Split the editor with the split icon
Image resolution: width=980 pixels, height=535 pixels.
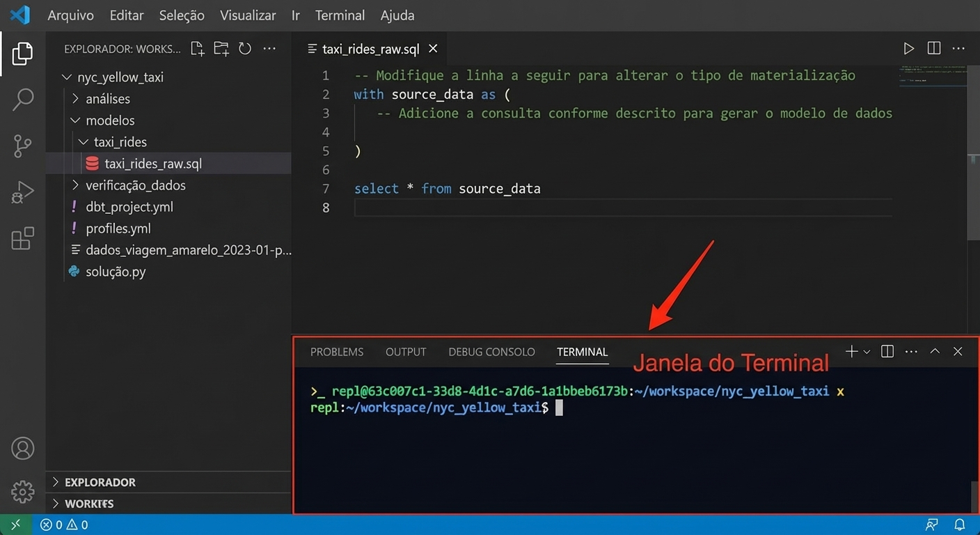point(934,49)
